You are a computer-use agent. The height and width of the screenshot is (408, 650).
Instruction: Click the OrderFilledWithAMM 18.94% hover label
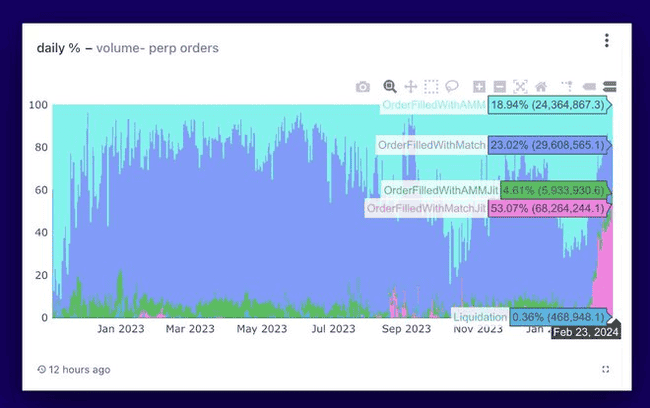545,104
